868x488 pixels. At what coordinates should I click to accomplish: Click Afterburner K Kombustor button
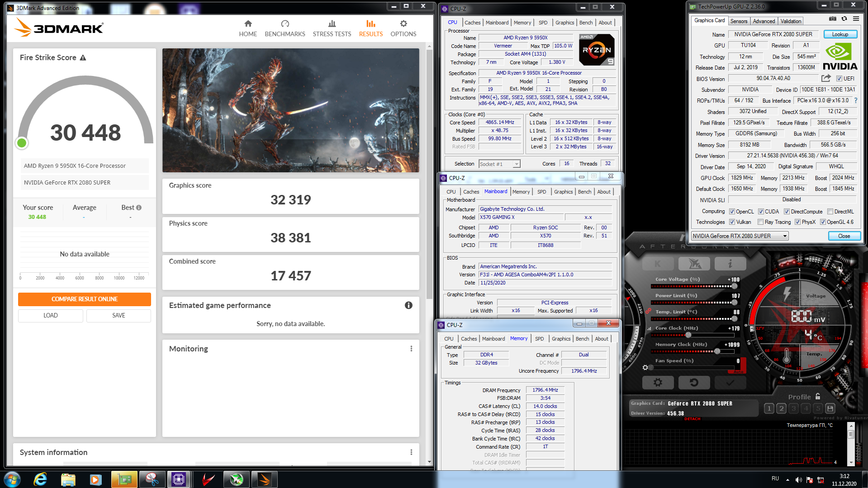point(658,264)
